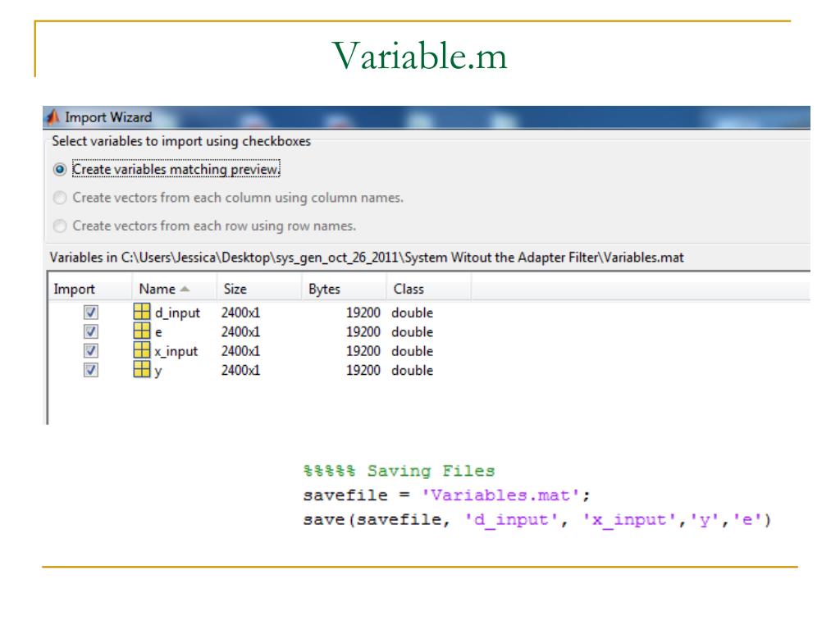Click the MATLAB logo in Import Wizard title
This screenshot has height=630, width=840.
52,116
